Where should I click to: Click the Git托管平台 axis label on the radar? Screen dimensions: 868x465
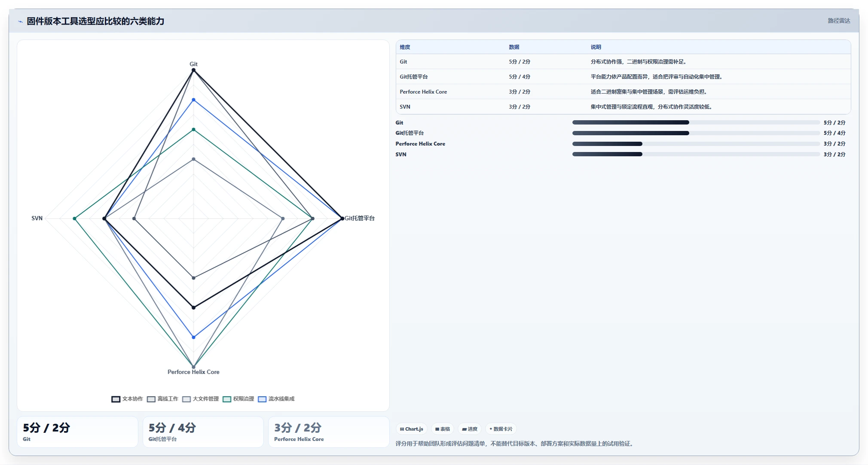[360, 218]
